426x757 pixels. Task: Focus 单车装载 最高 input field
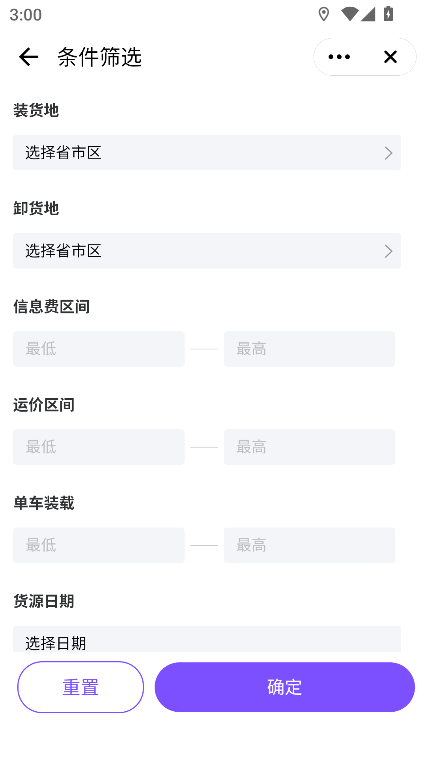coord(309,545)
